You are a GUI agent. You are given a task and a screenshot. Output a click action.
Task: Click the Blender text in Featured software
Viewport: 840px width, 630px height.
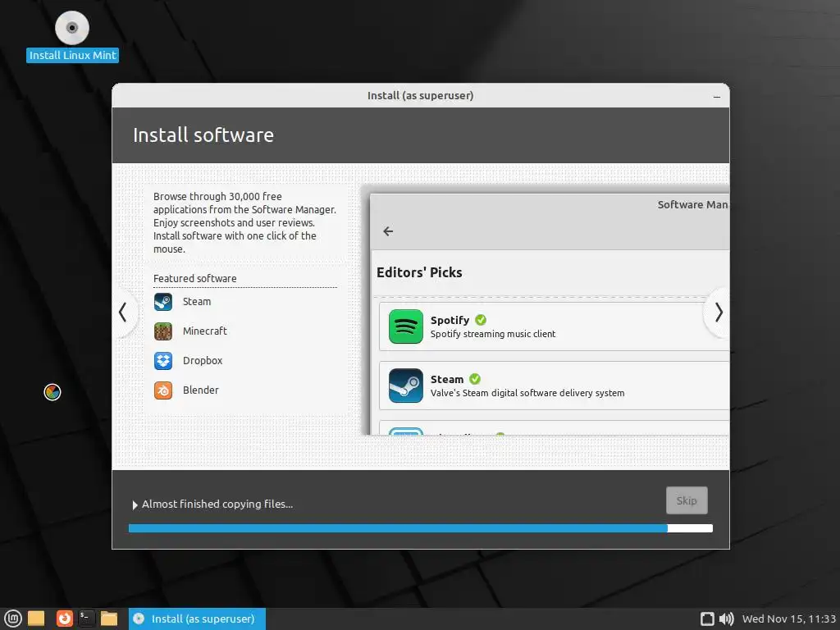pos(201,390)
